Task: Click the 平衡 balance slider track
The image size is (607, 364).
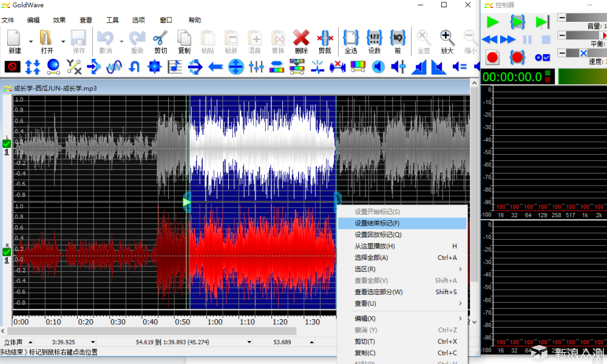Action: tap(587, 35)
